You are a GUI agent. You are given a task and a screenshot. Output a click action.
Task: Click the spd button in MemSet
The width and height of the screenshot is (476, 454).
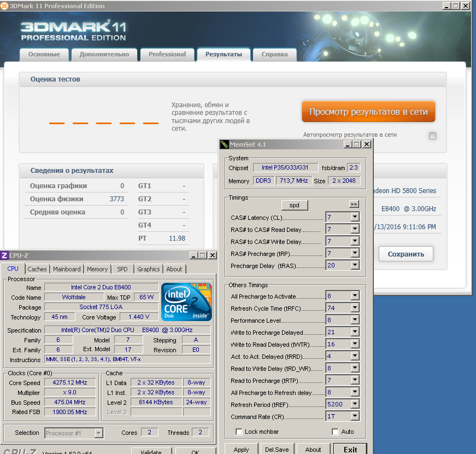295,205
